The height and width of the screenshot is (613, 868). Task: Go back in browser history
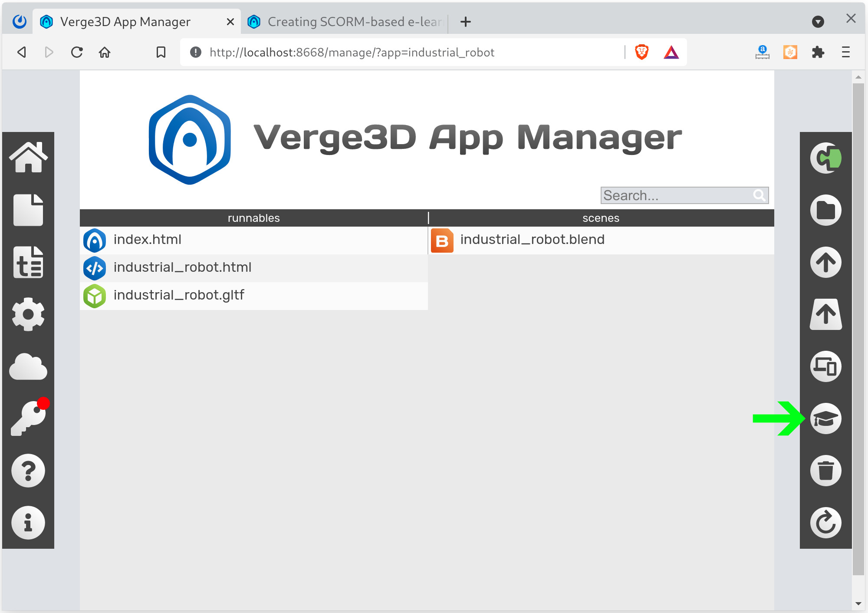click(x=22, y=53)
